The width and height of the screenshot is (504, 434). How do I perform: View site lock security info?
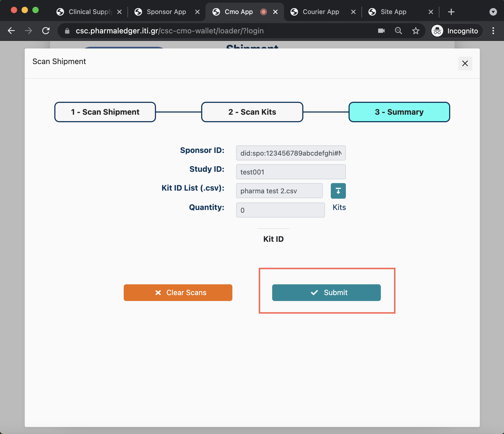(x=67, y=31)
